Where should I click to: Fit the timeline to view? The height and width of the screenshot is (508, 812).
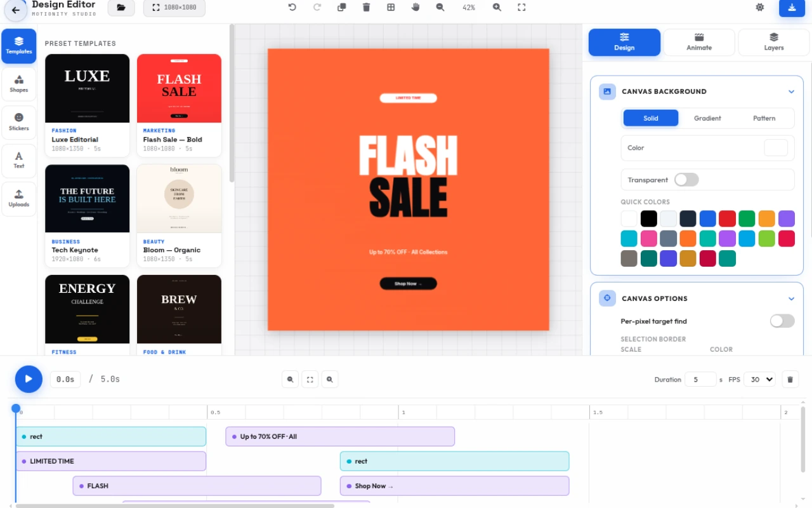click(x=310, y=380)
